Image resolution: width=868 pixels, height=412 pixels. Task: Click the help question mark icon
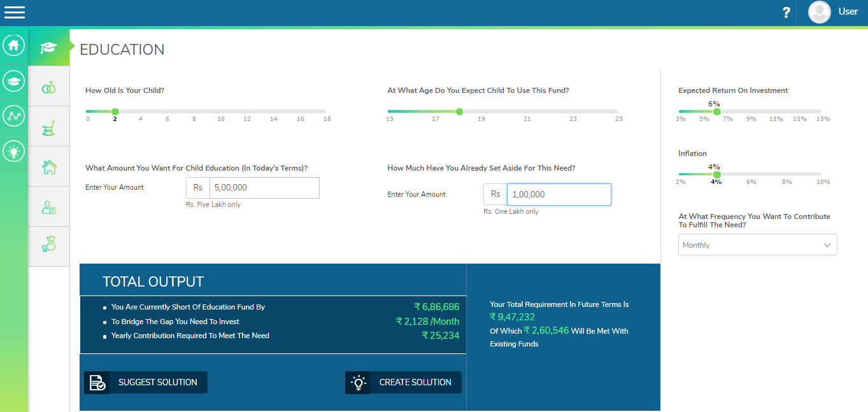pyautogui.click(x=786, y=12)
